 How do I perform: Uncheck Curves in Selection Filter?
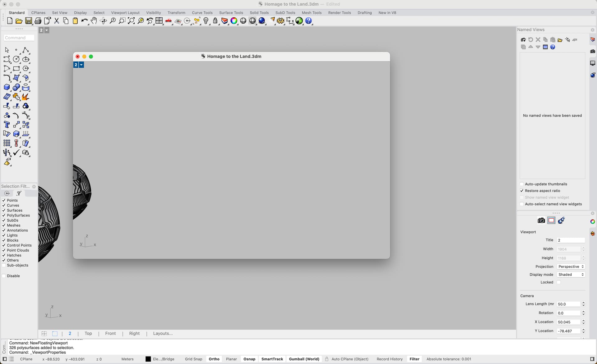pos(4,205)
